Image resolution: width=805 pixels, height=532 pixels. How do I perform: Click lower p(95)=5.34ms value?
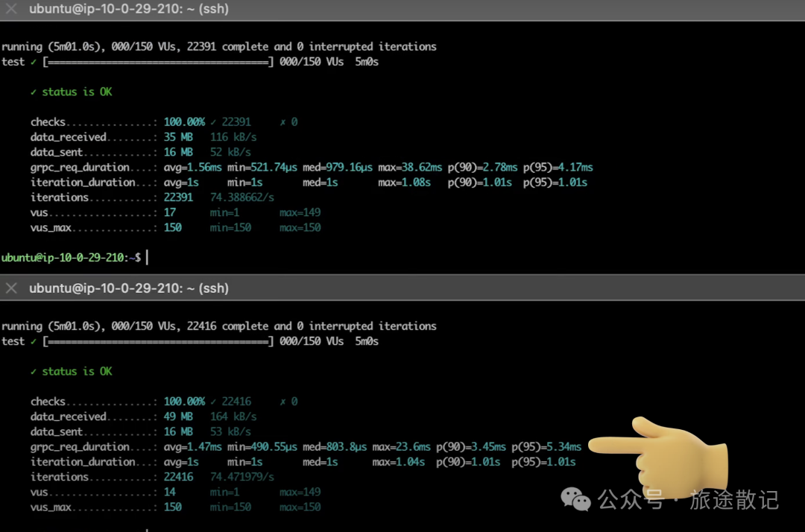click(x=546, y=447)
